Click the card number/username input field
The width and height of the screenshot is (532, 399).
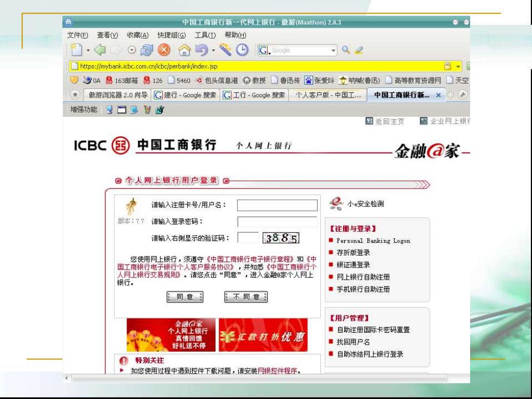[x=277, y=205]
